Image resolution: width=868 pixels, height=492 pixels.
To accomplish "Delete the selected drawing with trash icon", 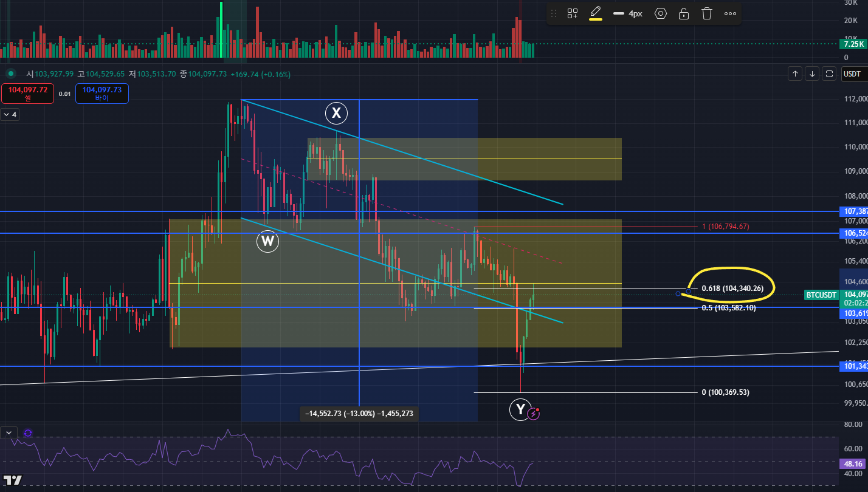I will pos(707,13).
